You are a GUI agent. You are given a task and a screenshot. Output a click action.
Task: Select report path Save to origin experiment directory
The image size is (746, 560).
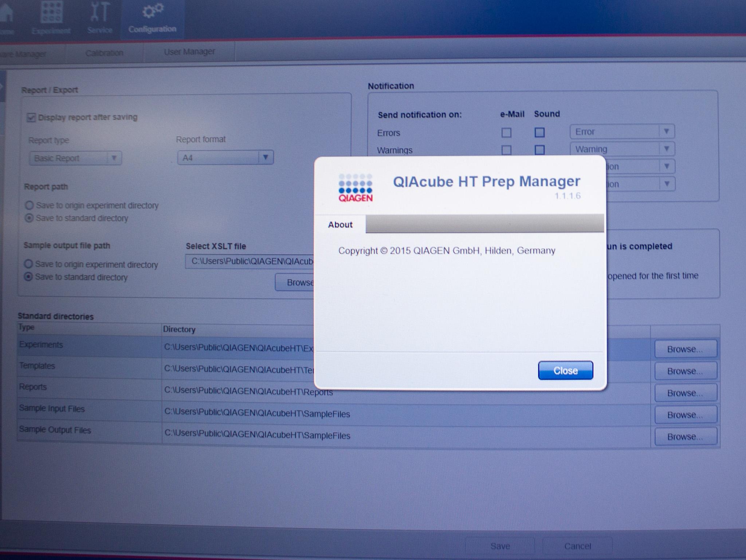click(29, 205)
